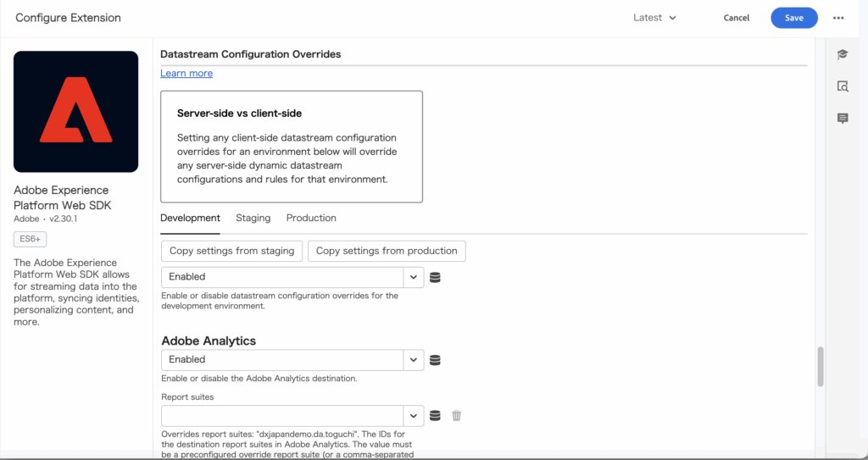Click data element icon beside Adobe Analytics Enabled
The height and width of the screenshot is (460, 868).
coord(435,360)
